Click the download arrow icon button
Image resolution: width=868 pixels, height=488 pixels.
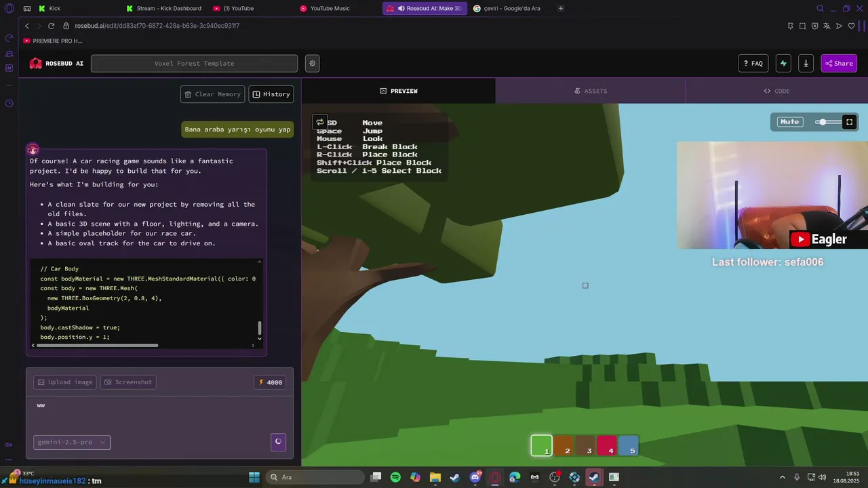coord(806,64)
